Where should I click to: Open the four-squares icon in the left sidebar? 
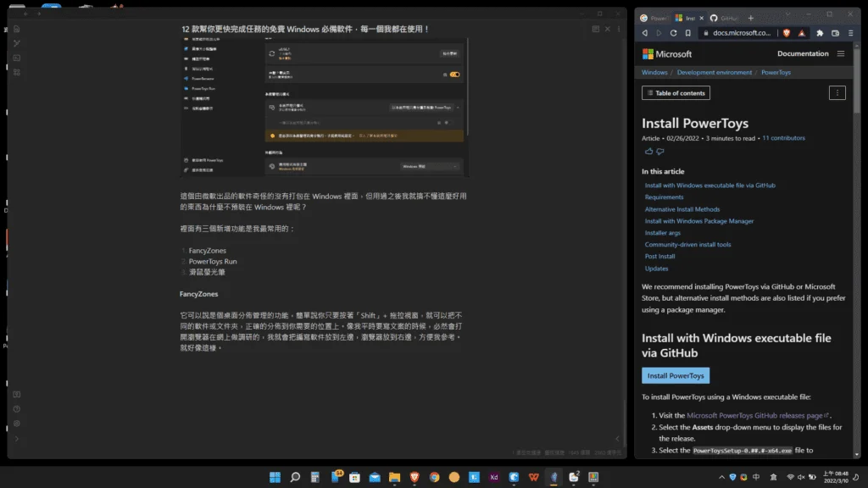tap(17, 73)
